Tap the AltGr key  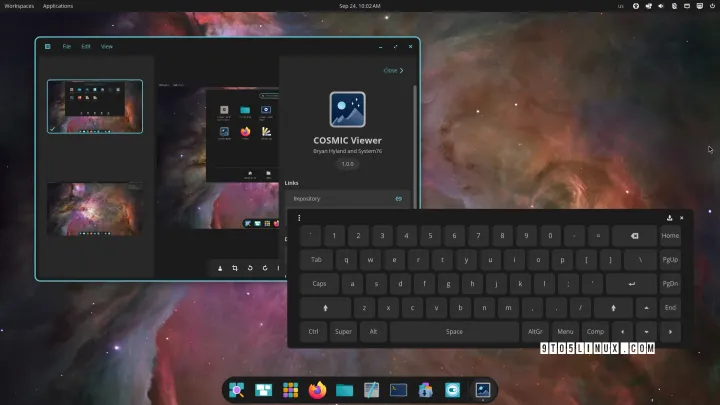[535, 332]
